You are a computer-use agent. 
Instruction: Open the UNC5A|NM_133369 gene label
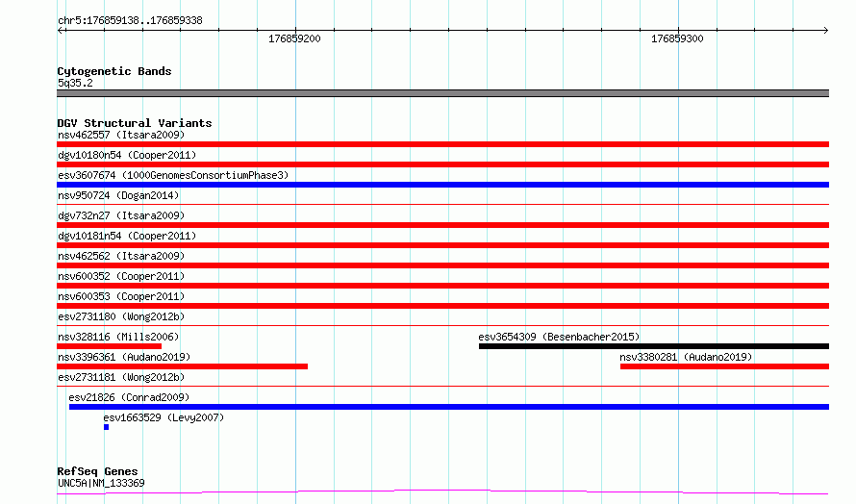101,483
